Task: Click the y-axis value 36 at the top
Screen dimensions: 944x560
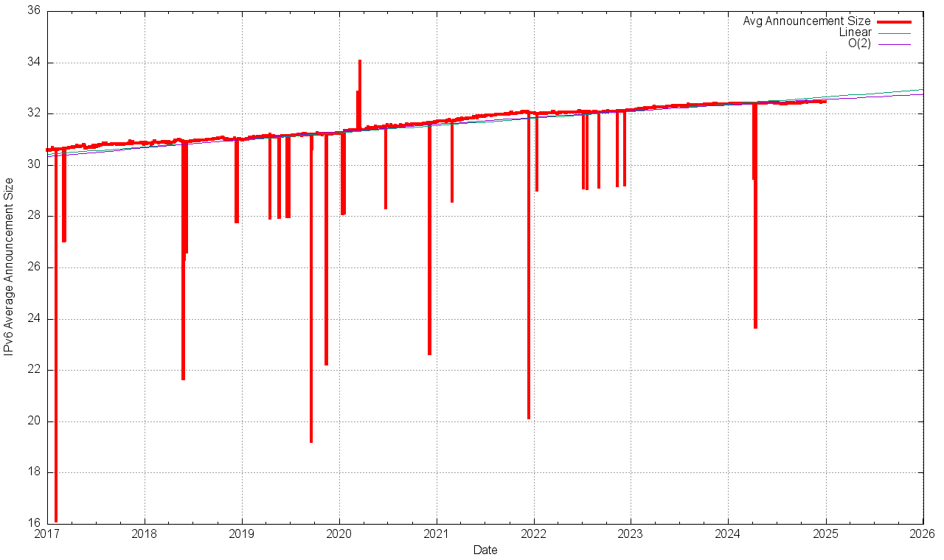Action: pos(34,12)
